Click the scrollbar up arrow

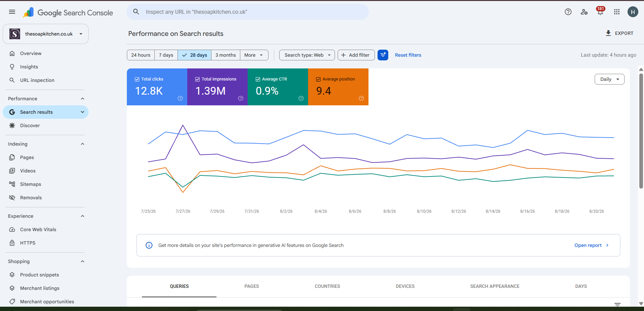641,69
